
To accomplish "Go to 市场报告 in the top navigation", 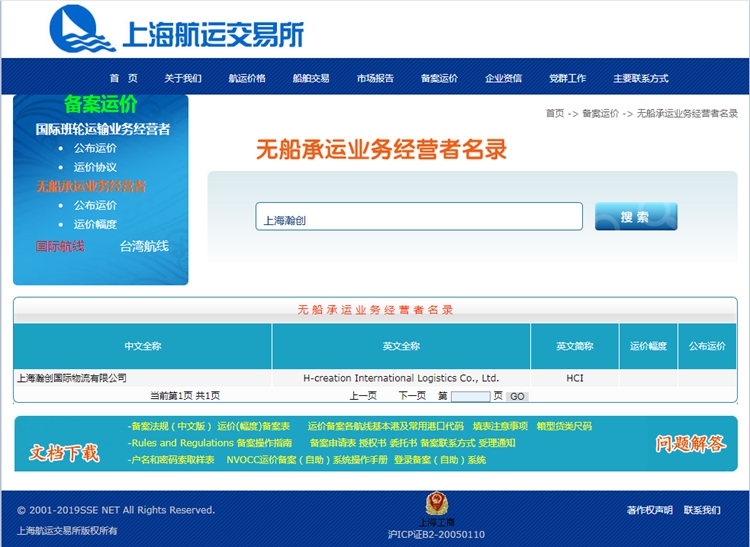I will click(x=375, y=78).
